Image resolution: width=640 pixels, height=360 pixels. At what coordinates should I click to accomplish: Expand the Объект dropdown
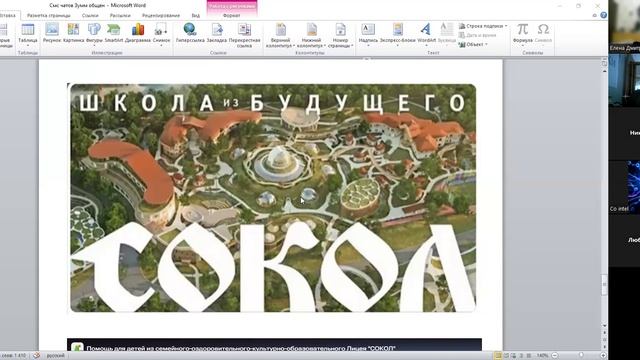pyautogui.click(x=486, y=44)
